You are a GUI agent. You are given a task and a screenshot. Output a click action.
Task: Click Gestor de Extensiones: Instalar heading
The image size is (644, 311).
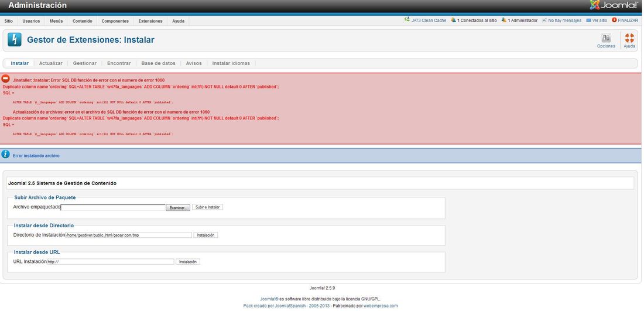pos(91,40)
